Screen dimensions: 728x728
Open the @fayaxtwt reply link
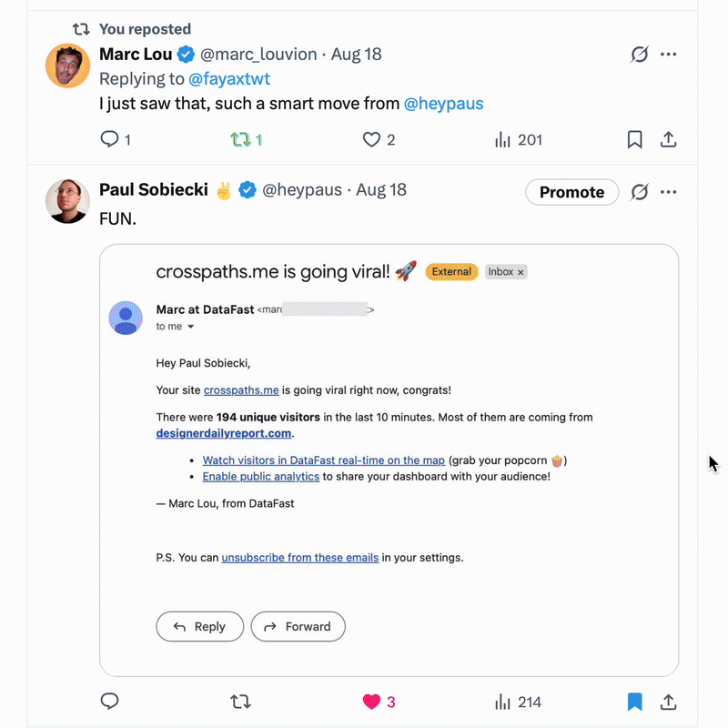click(228, 79)
